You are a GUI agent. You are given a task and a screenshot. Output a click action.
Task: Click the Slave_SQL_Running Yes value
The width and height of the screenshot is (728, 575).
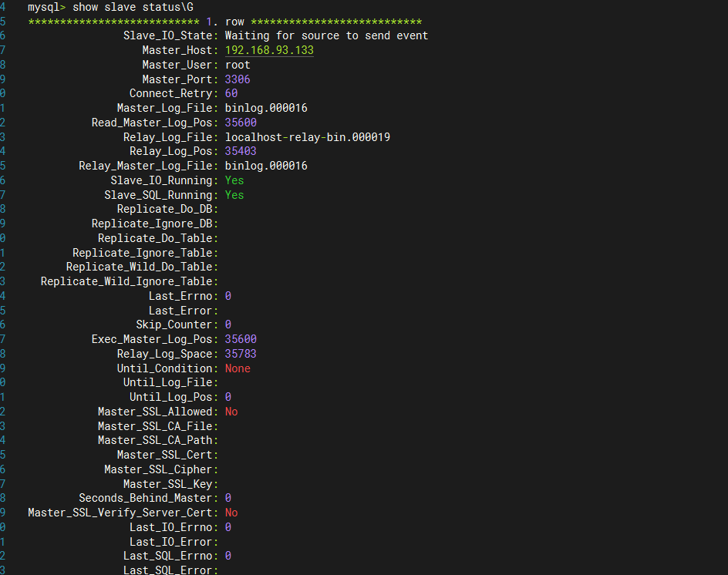click(x=234, y=194)
